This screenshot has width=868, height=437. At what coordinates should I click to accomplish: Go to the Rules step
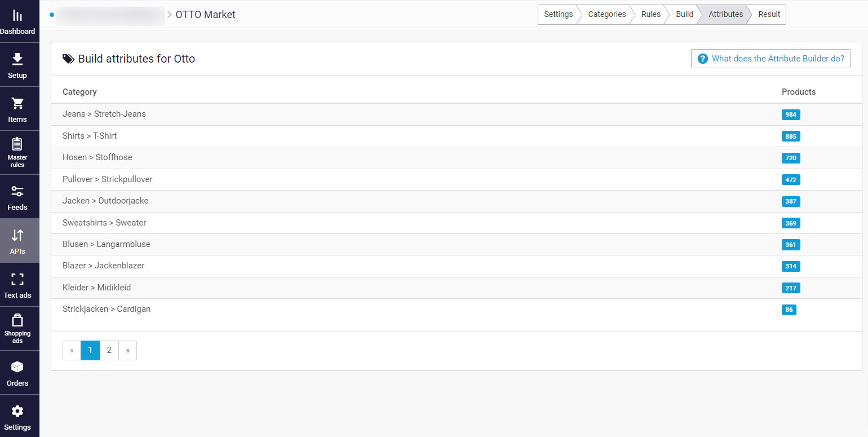pos(650,15)
